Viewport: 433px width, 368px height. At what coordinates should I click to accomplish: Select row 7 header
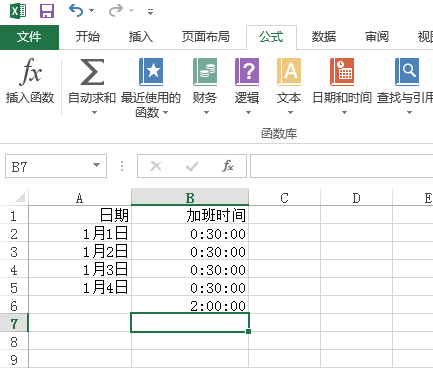(x=14, y=323)
